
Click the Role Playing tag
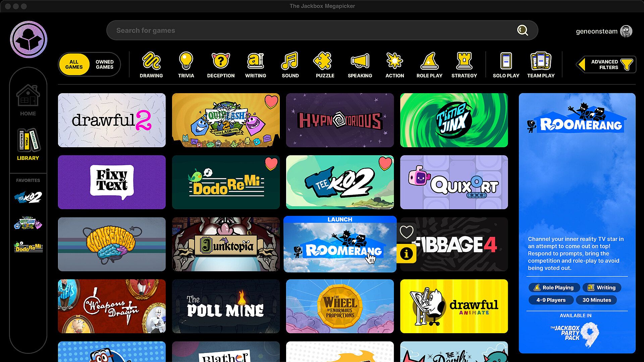point(554,287)
